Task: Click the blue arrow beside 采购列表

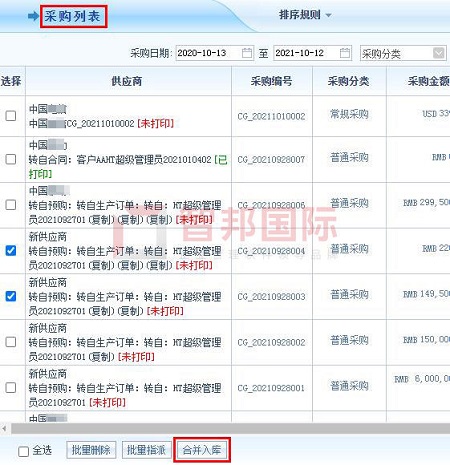Action: click(x=33, y=16)
